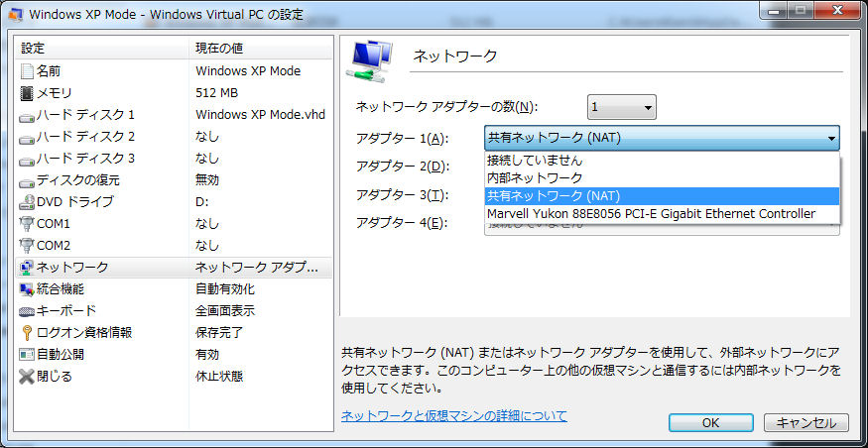Collapse the アダプター 1 combo box

[x=662, y=138]
